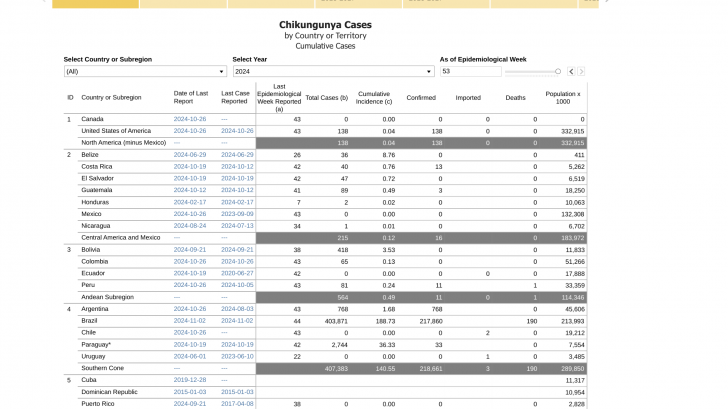This screenshot has width=728, height=409.
Task: Click the Deaths column header
Action: (x=515, y=98)
